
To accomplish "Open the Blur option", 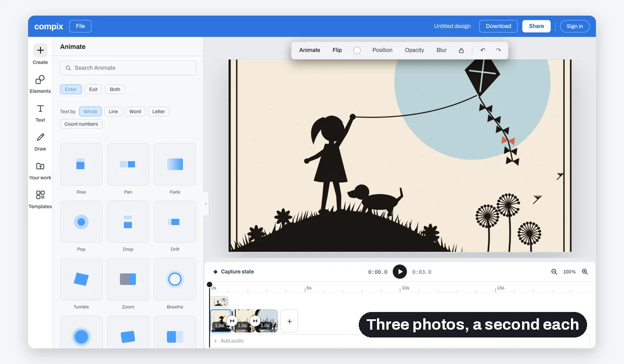I will click(441, 50).
